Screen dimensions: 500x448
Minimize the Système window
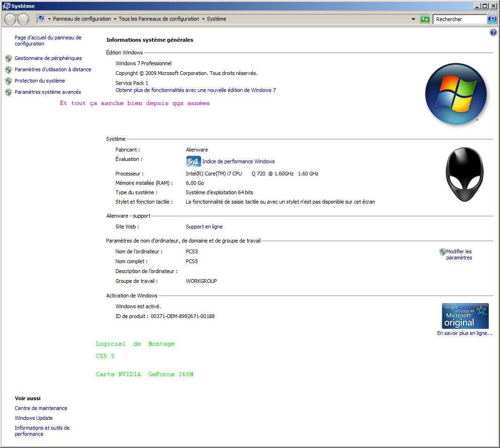(477, 6)
